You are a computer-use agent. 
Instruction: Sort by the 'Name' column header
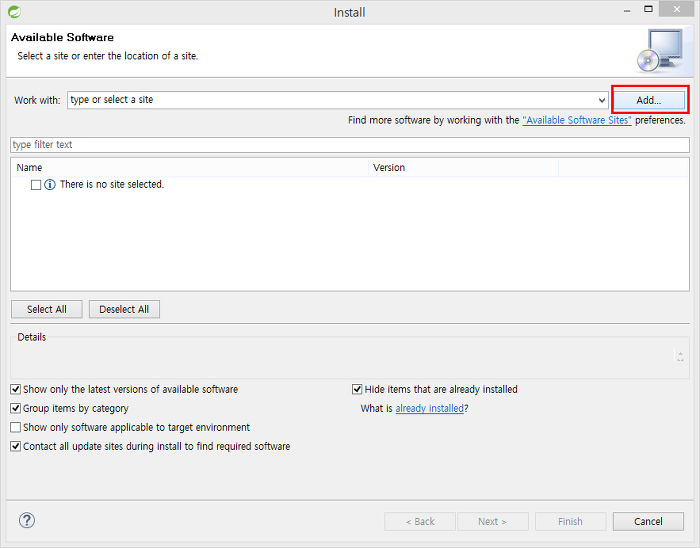pyautogui.click(x=189, y=167)
